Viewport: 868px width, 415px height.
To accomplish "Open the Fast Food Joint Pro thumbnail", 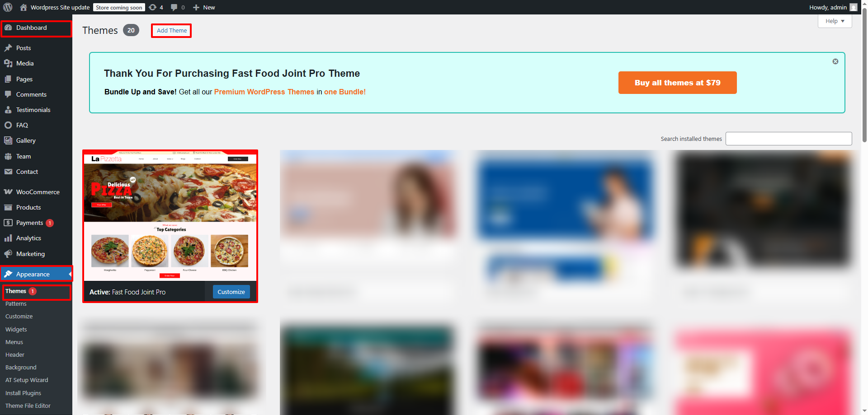I will [170, 216].
